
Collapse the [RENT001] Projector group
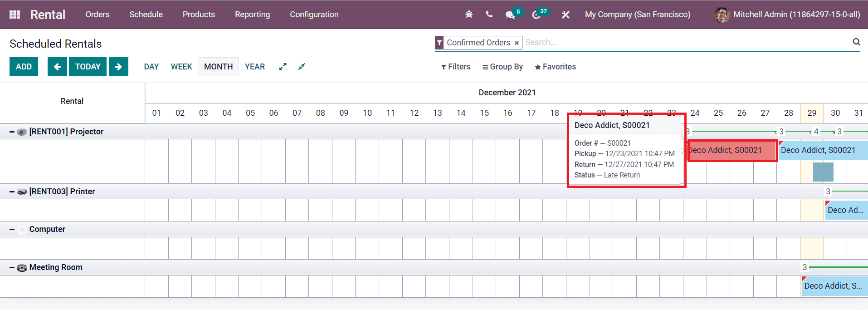click(x=12, y=132)
